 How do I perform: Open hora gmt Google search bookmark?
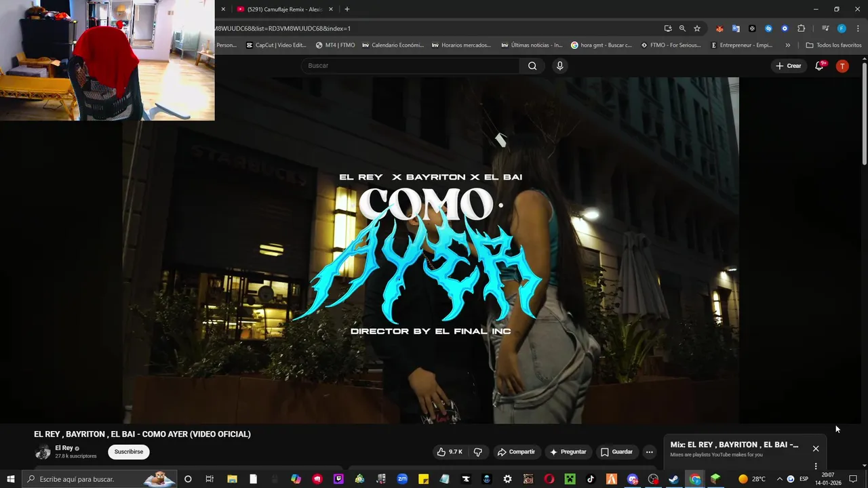[601, 45]
